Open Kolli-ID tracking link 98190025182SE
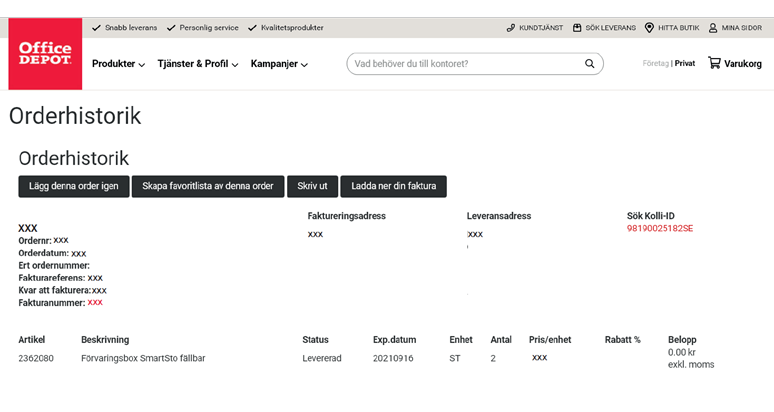The height and width of the screenshot is (412, 774). tap(660, 229)
